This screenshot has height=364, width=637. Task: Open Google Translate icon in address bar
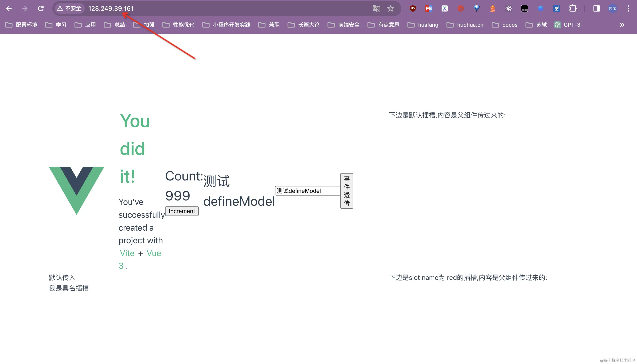376,8
